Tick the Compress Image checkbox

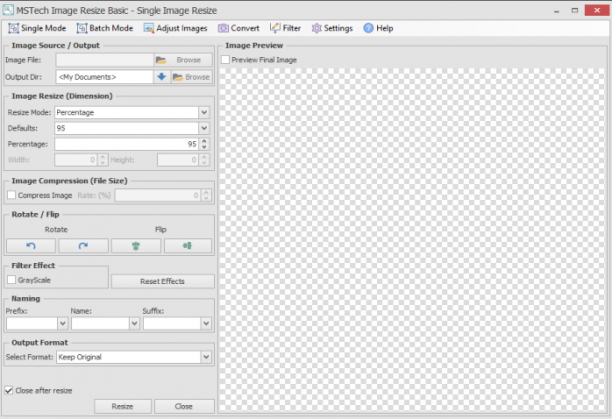(11, 195)
